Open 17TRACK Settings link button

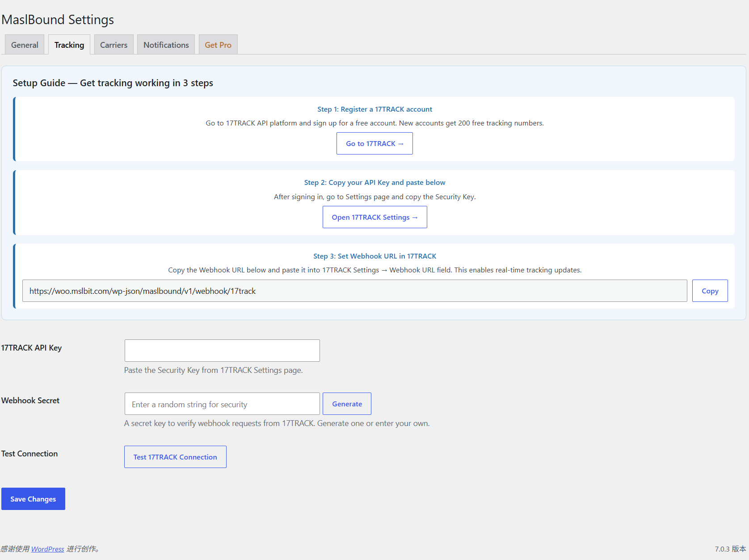(374, 217)
